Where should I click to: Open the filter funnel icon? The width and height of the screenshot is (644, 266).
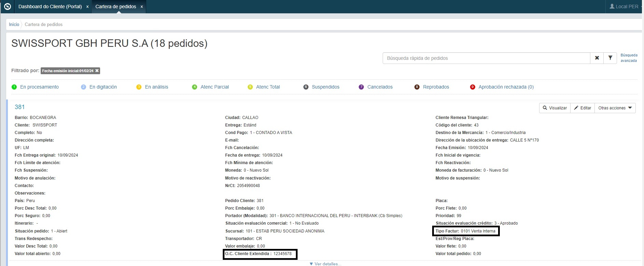(x=610, y=58)
